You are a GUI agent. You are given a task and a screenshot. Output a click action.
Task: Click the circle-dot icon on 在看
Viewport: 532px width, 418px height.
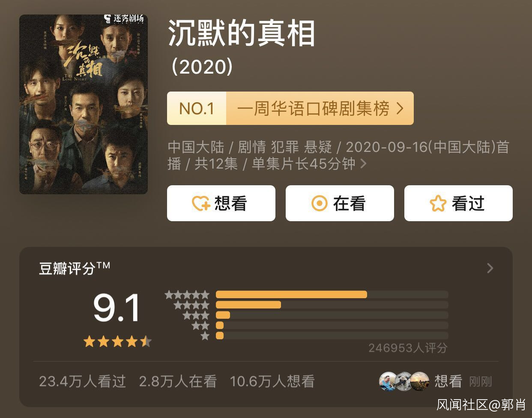(x=319, y=204)
